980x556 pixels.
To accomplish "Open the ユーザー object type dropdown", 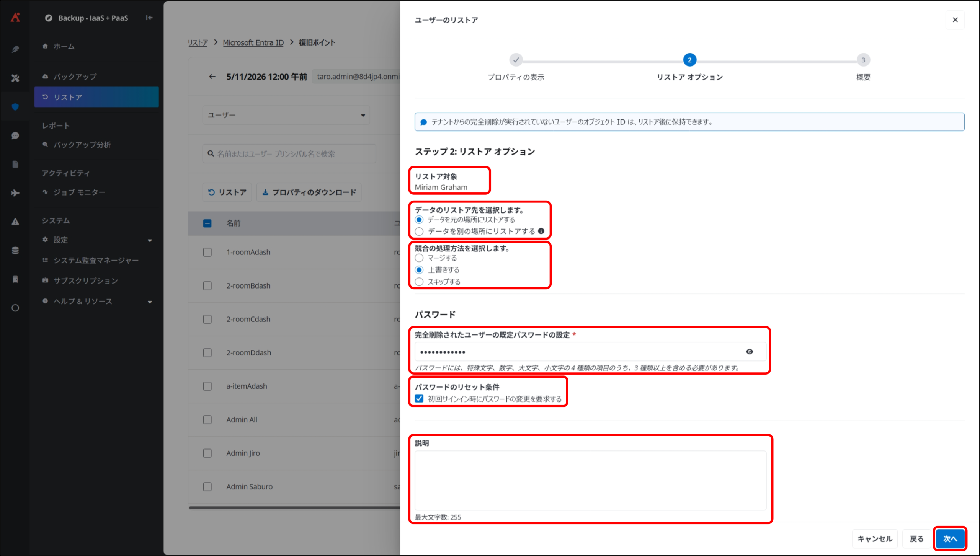I will tap(286, 115).
